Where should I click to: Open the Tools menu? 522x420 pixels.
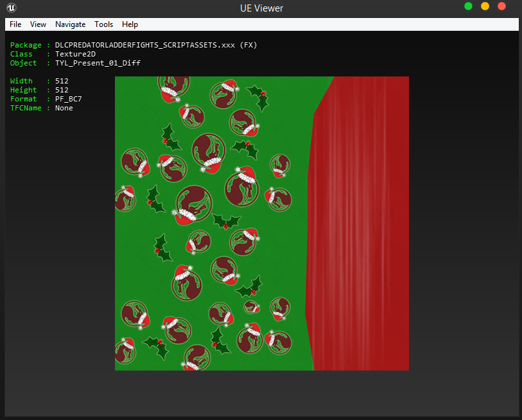[x=103, y=24]
